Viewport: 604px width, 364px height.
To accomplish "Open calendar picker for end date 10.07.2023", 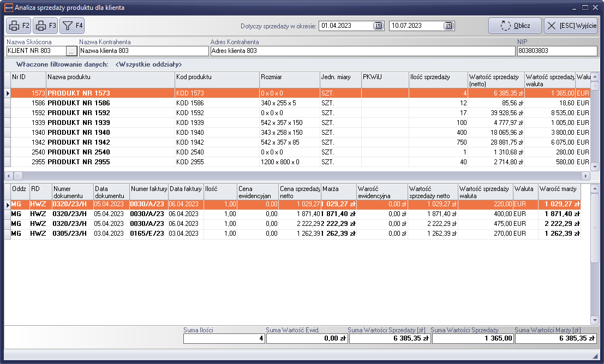I will pyautogui.click(x=448, y=26).
